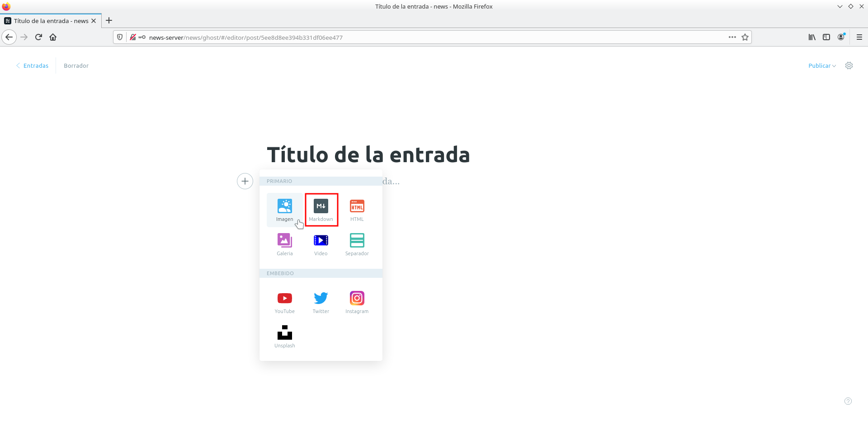Image resolution: width=868 pixels, height=421 pixels.
Task: Insert an Imagen card
Action: tap(284, 210)
